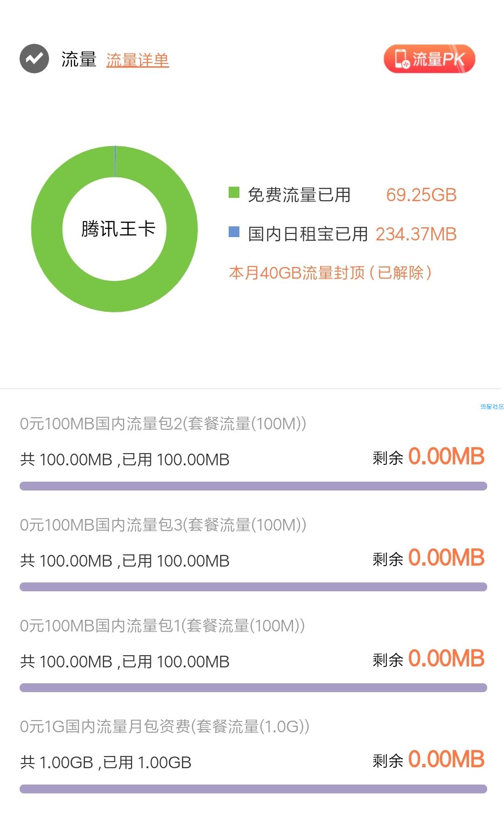Screen dimensions: 504x813
Task: Tap the 234.37MB daily rental value
Action: coord(416,234)
